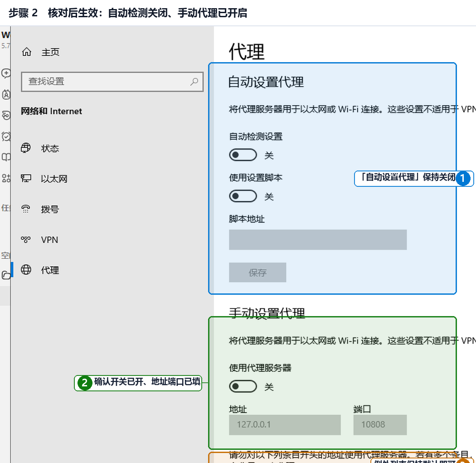Open the 以太网 settings page
This screenshot has width=476, height=463.
point(54,179)
